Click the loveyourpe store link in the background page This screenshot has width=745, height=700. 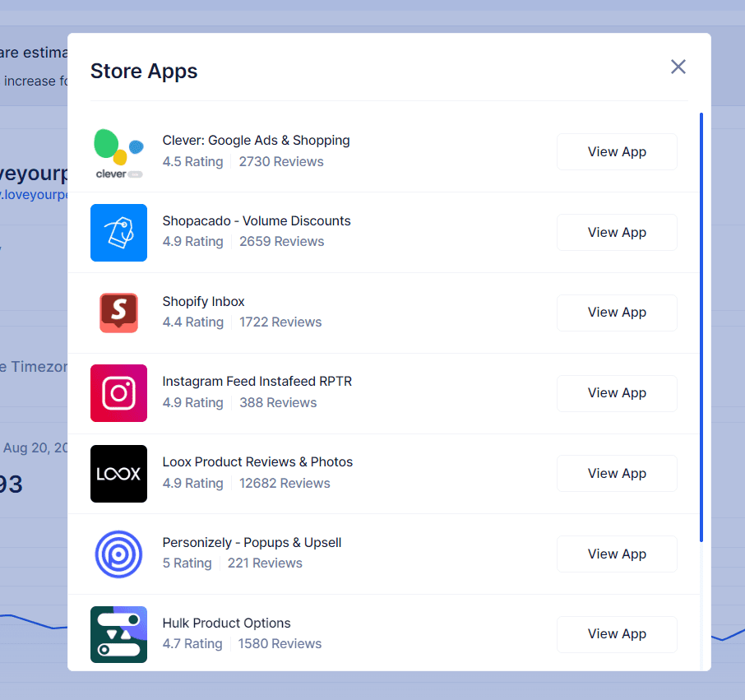[34, 195]
